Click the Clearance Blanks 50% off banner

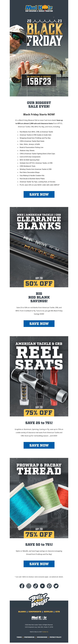pos(39,247)
